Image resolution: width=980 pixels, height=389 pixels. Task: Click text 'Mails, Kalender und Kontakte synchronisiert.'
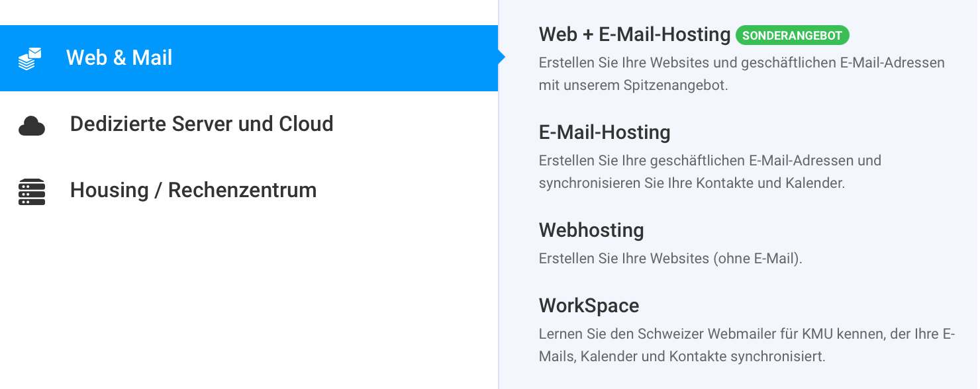point(682,357)
